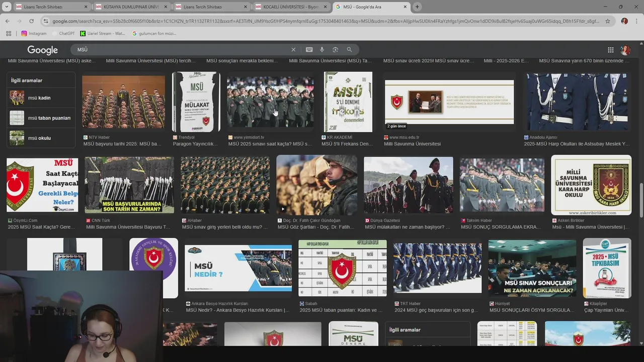The image size is (644, 362).
Task: Reload the current page
Action: 31,21
